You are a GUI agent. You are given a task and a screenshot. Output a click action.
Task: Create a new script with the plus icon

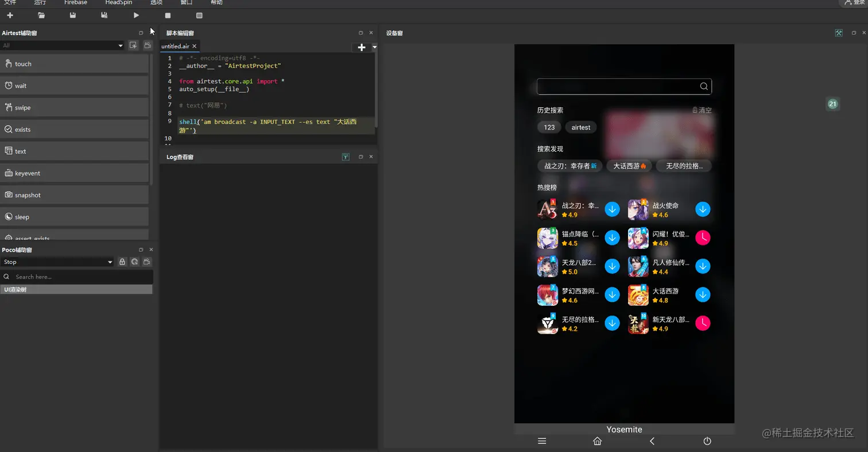pos(10,15)
